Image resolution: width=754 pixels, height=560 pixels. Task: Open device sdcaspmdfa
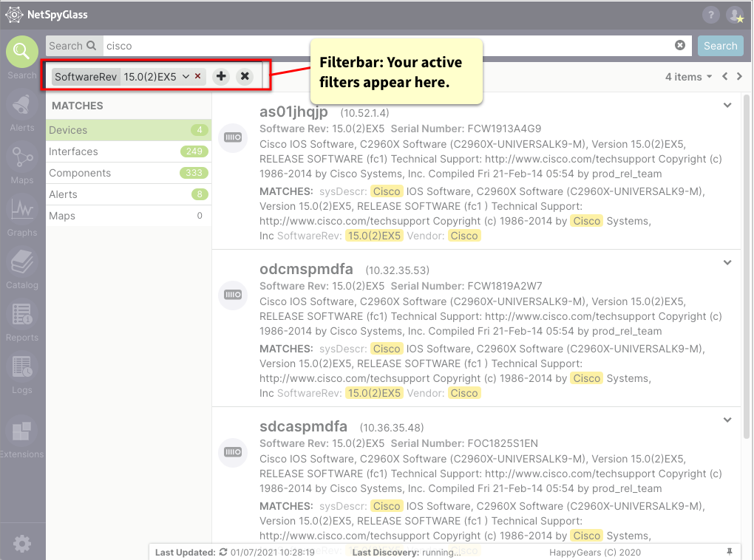pyautogui.click(x=303, y=426)
